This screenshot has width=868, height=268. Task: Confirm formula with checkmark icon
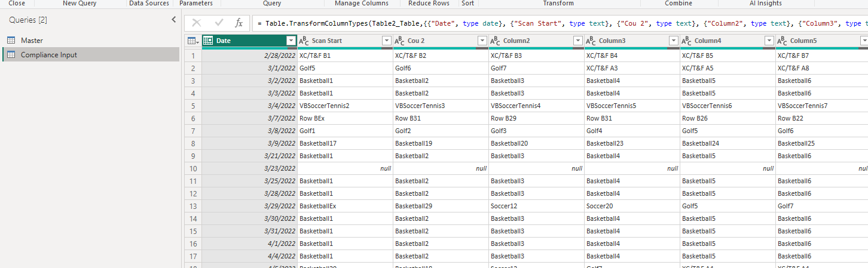click(x=219, y=23)
